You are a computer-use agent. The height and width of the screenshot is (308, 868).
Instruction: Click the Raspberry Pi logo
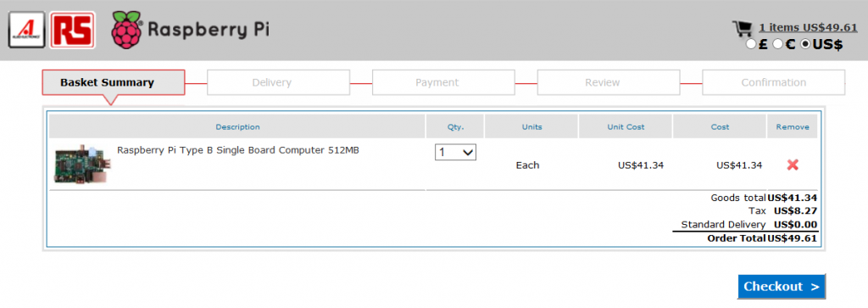coord(191,30)
